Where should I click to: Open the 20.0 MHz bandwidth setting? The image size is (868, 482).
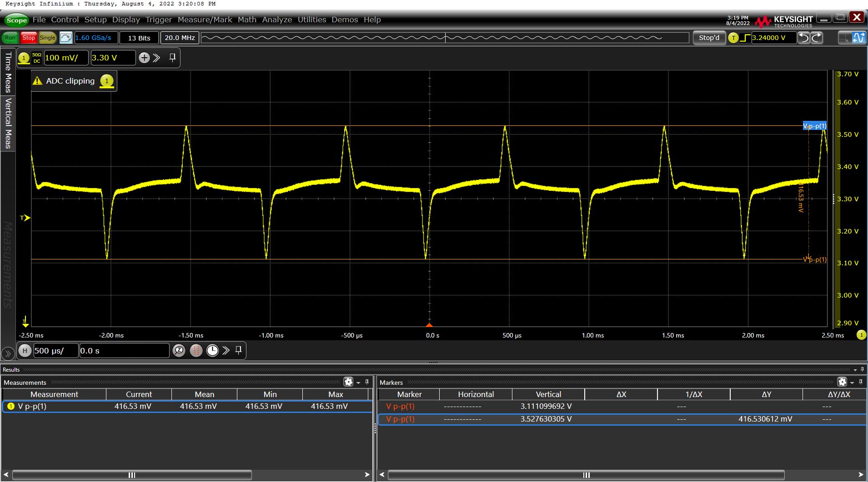180,38
